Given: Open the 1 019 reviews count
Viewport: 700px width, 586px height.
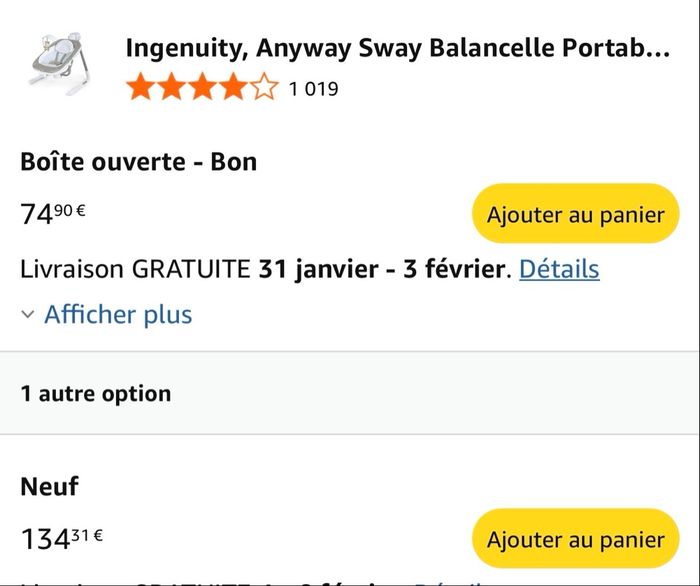Looking at the screenshot, I should (313, 89).
